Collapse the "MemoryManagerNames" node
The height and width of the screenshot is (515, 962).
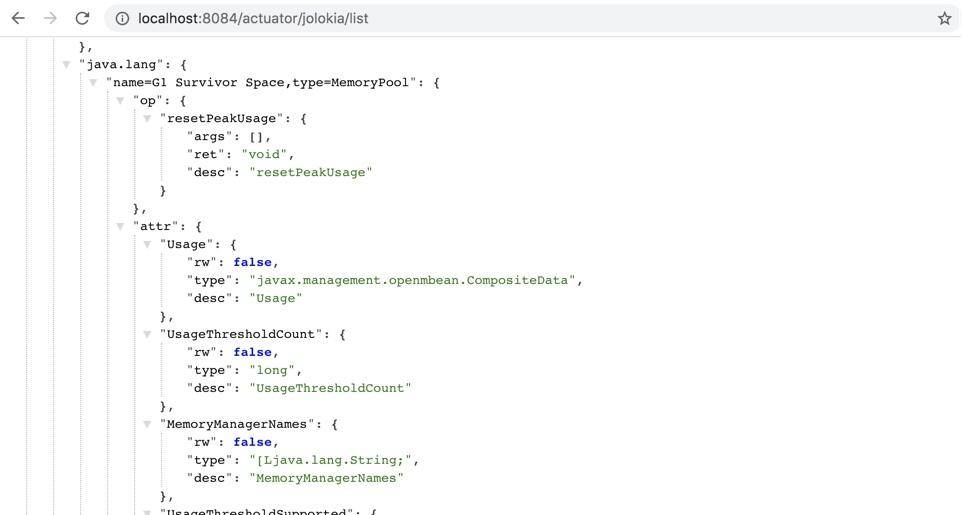coord(148,425)
